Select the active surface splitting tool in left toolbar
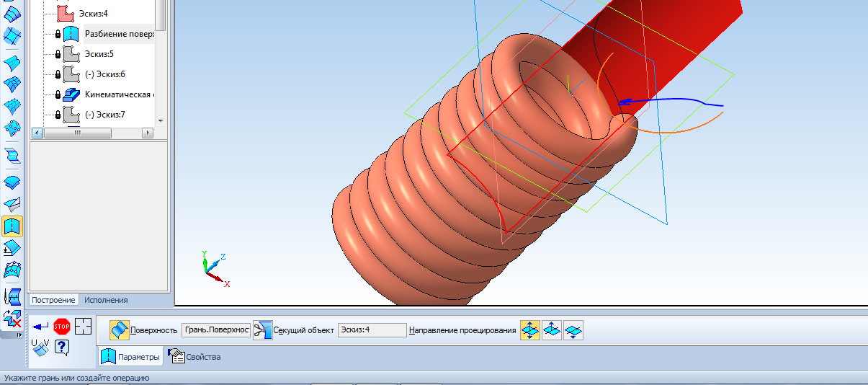The width and height of the screenshot is (868, 385). 12,227
